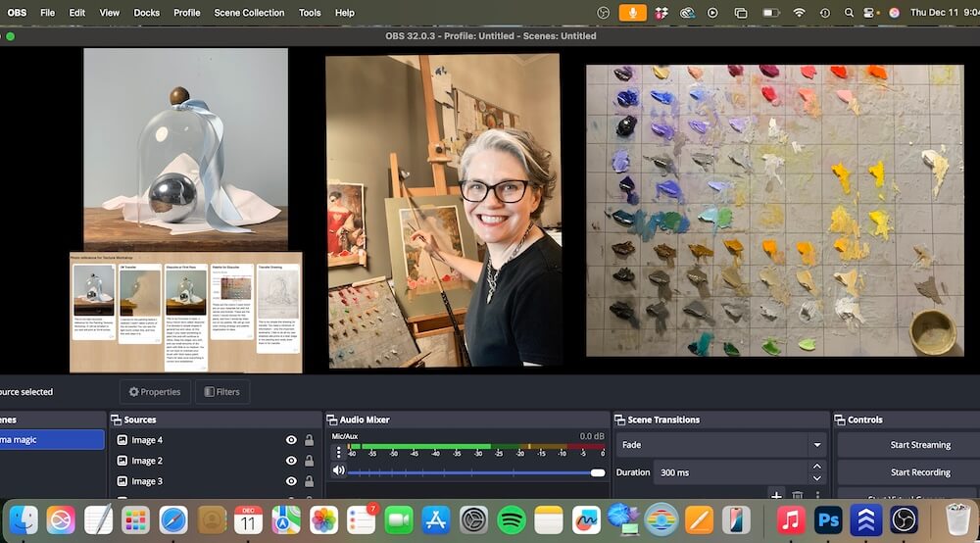Image resolution: width=980 pixels, height=543 pixels.
Task: Lock the Image 3 source
Action: (x=310, y=481)
